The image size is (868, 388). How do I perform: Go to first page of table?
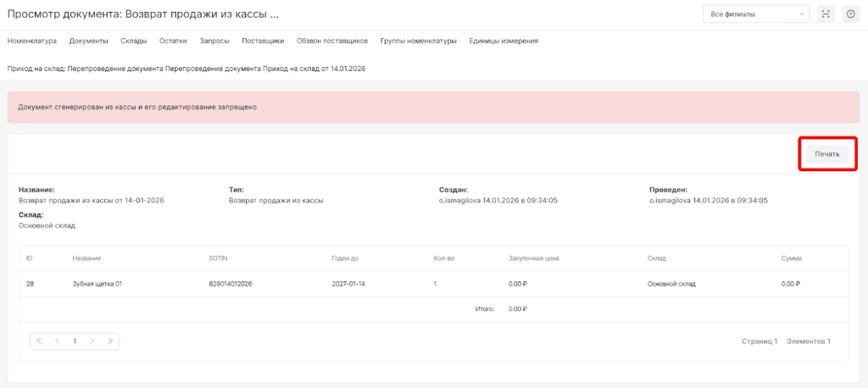(x=39, y=341)
